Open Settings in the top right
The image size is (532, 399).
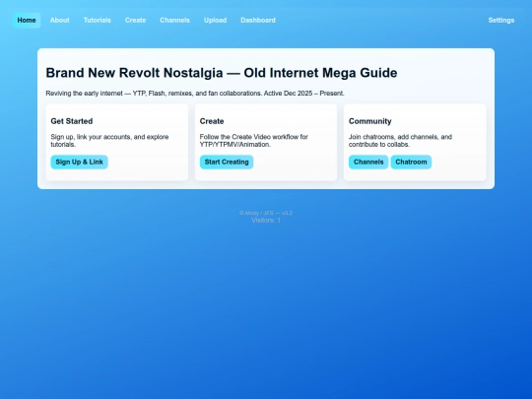point(501,21)
